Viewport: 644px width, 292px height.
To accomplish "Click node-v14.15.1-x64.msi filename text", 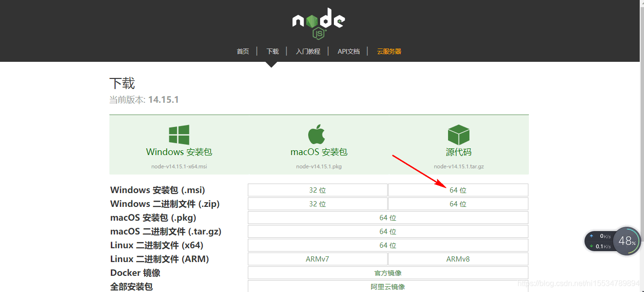I will pyautogui.click(x=179, y=166).
